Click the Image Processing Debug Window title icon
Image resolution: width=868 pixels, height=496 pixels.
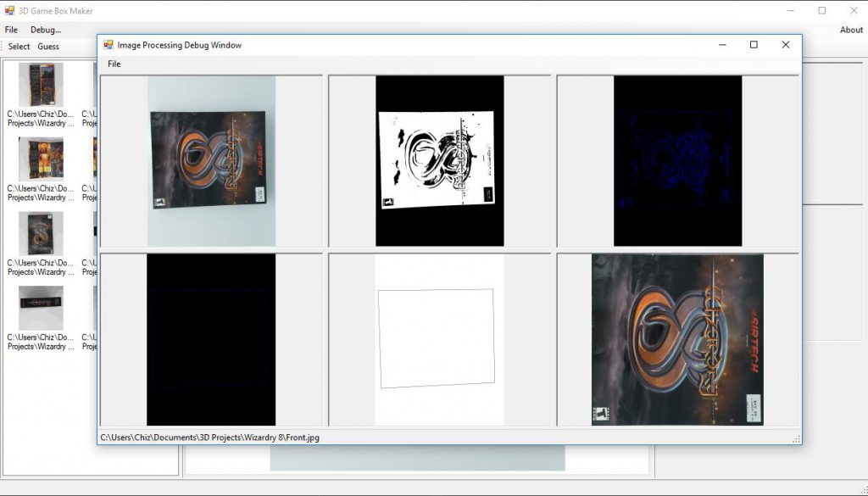pos(108,45)
